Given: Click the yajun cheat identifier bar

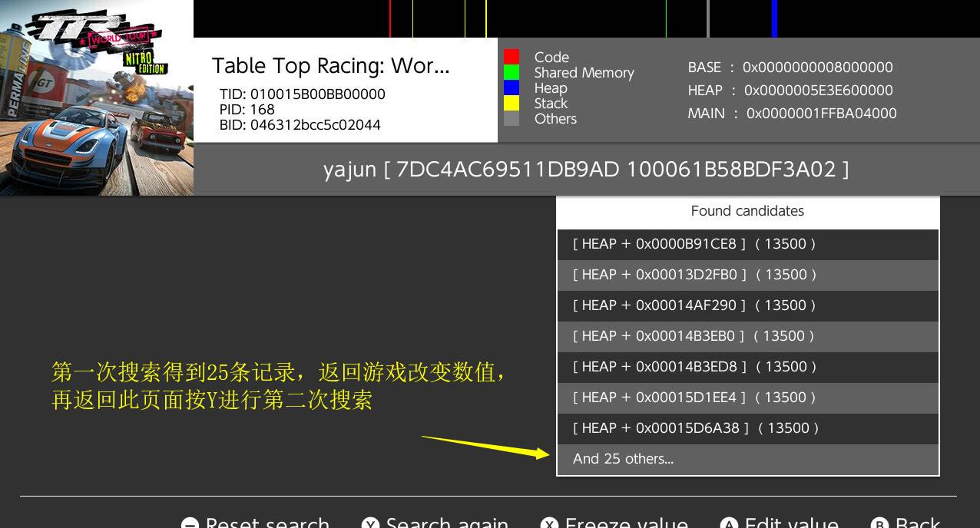Looking at the screenshot, I should [587, 169].
